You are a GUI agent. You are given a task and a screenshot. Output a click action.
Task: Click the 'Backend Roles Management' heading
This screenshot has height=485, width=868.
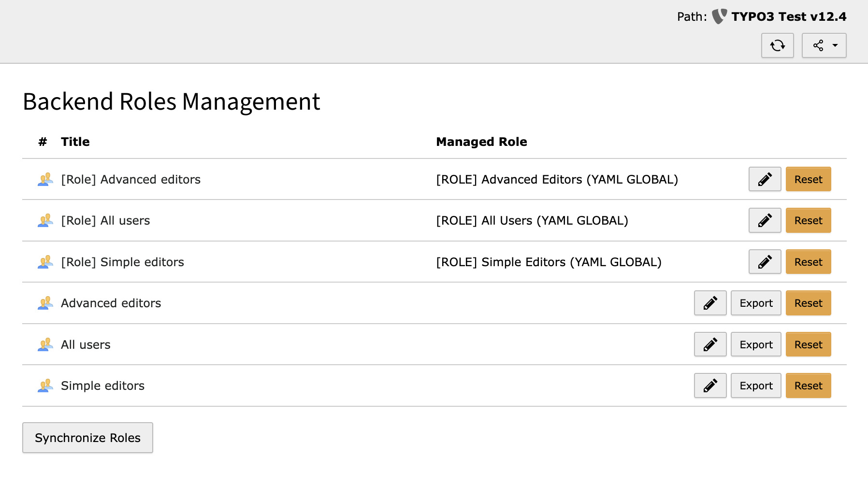point(171,102)
